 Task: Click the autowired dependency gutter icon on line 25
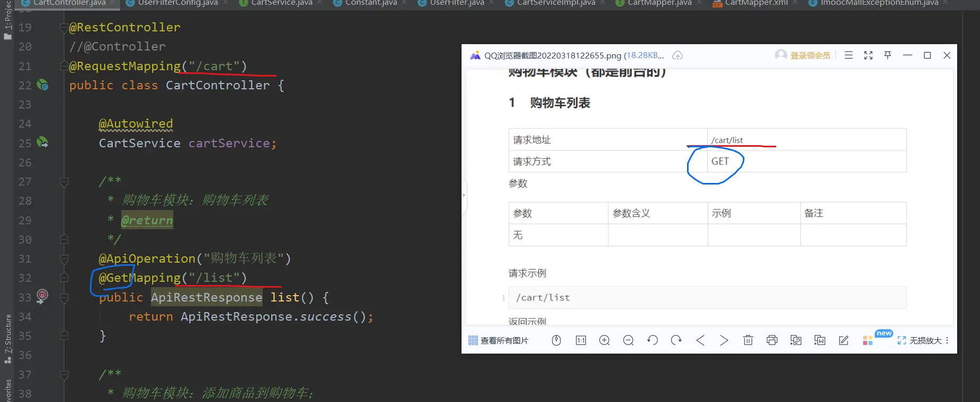coord(43,143)
